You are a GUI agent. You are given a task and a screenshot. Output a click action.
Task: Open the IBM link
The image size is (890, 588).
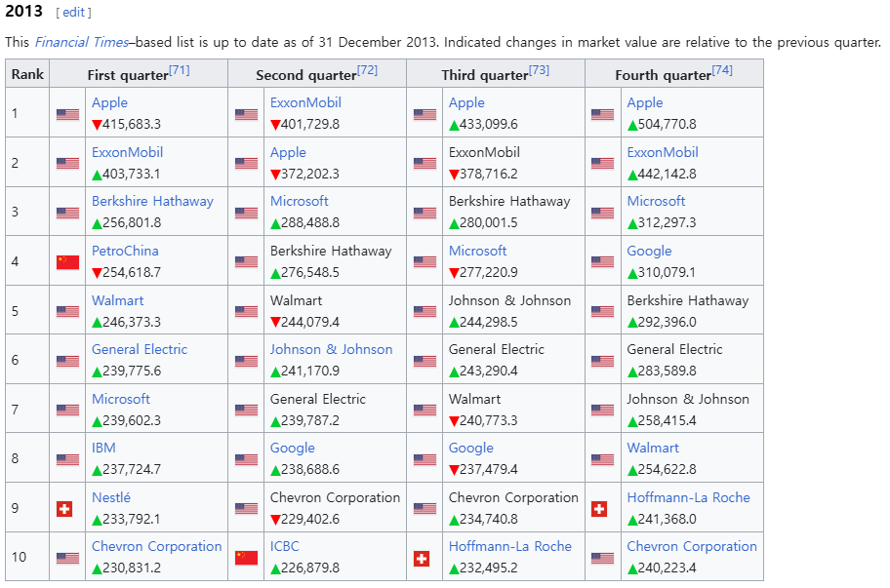coord(103,448)
